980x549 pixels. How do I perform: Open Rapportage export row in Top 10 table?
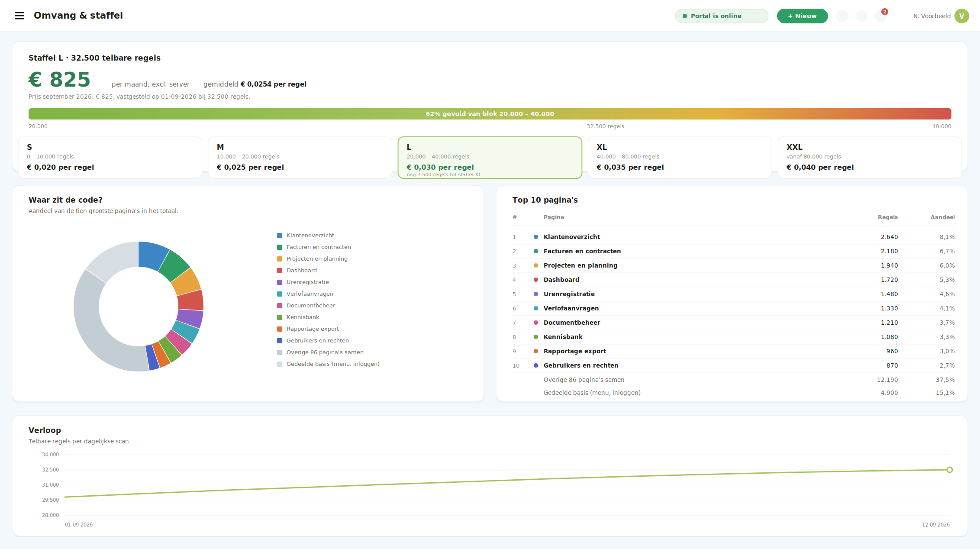(x=733, y=351)
